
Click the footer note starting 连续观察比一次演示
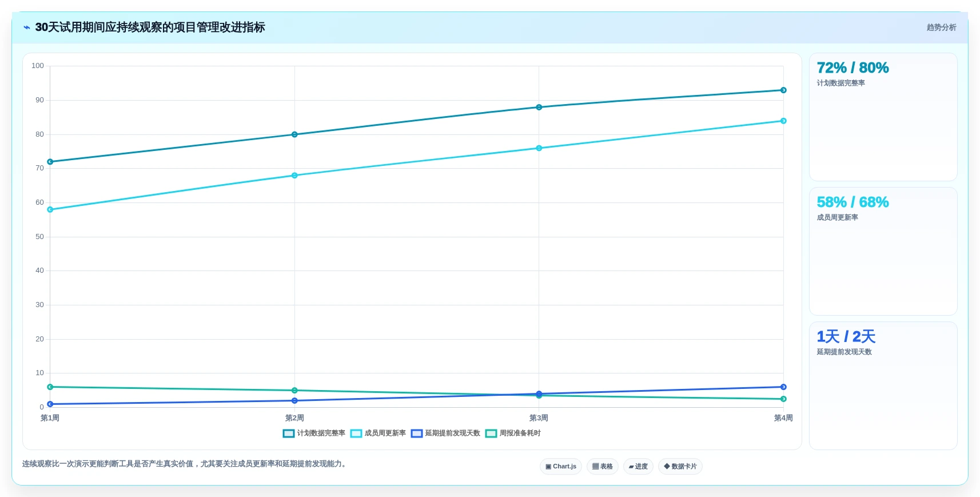tap(185, 464)
